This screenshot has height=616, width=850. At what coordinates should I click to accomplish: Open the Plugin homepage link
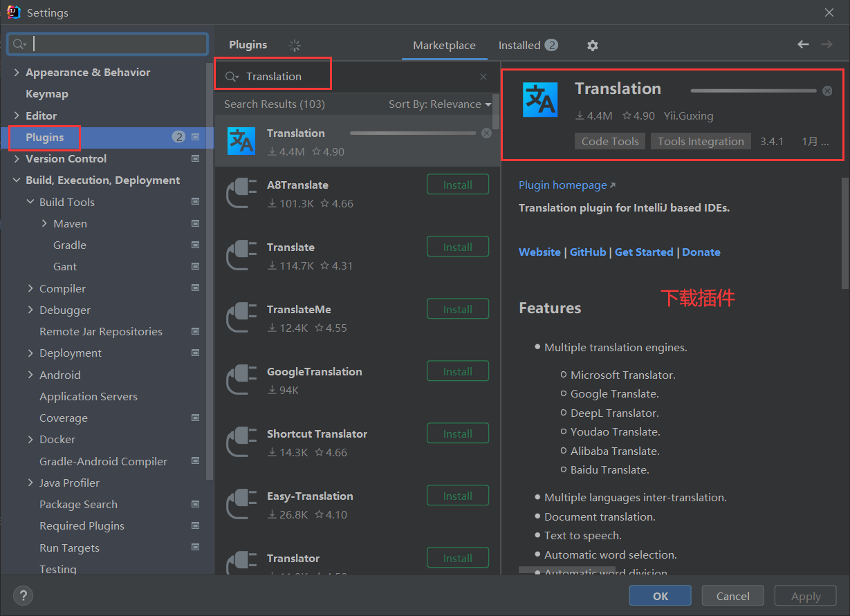567,185
